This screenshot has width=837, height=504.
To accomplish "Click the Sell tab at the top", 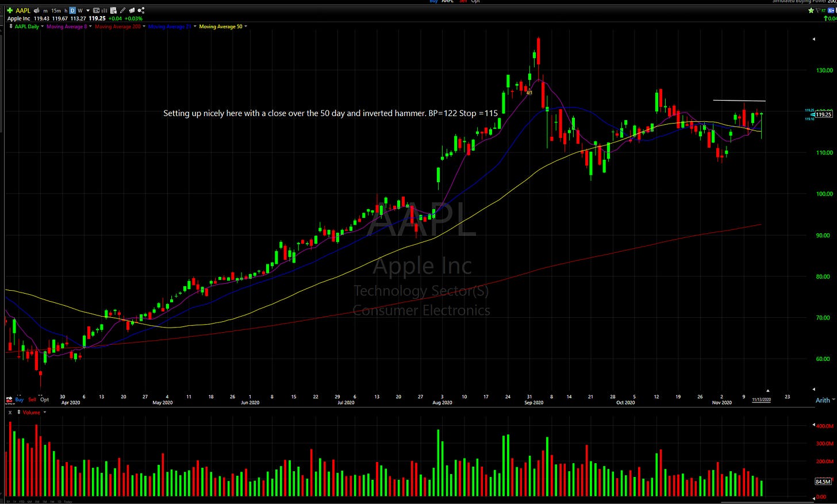I will tap(463, 1).
